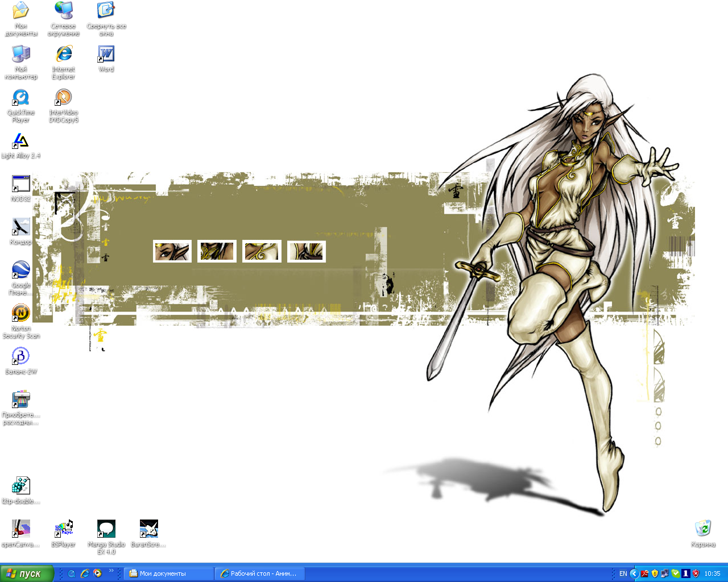The width and height of the screenshot is (728, 582).
Task: Open the Мои документы desktop icon
Action: 21,19
